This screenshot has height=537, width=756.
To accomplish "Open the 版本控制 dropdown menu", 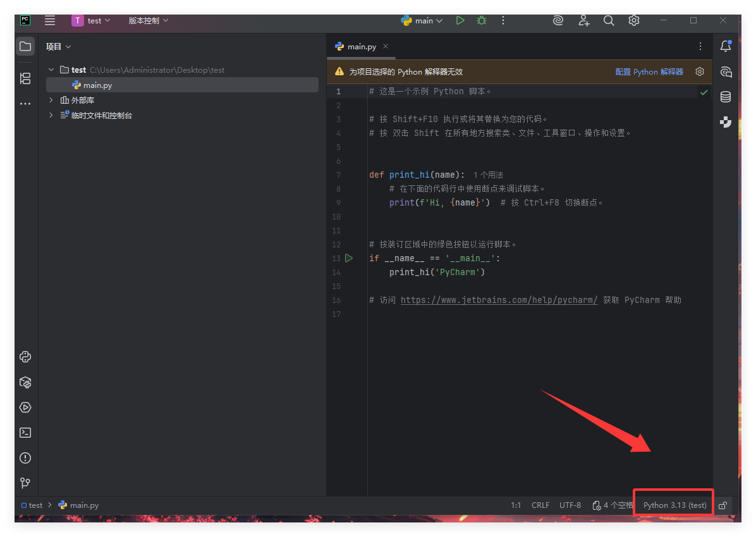I will [149, 21].
